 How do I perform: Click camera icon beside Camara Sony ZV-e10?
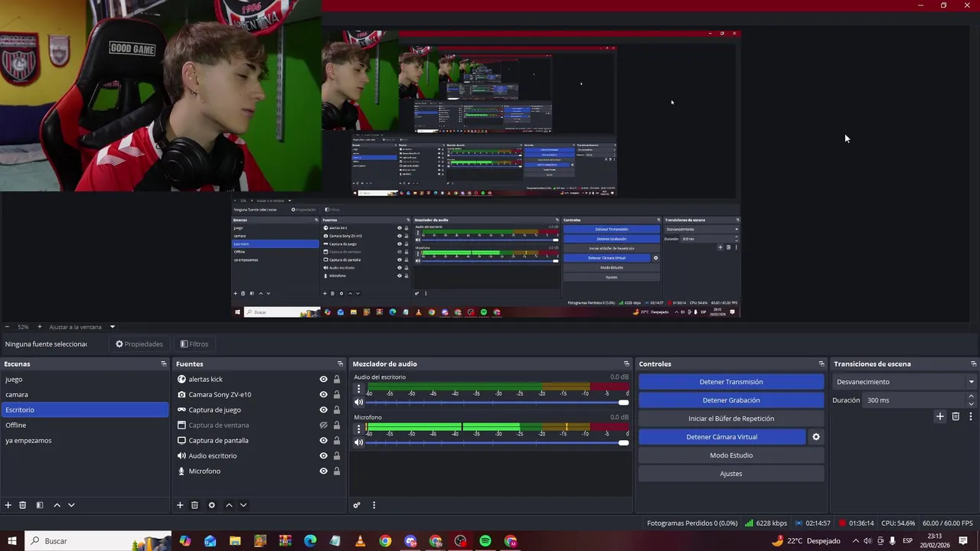pos(181,394)
